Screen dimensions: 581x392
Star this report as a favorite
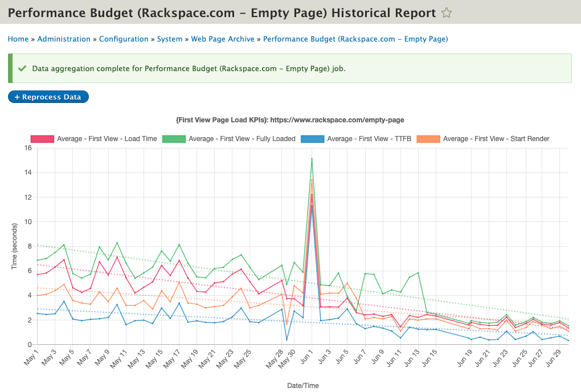click(x=447, y=13)
